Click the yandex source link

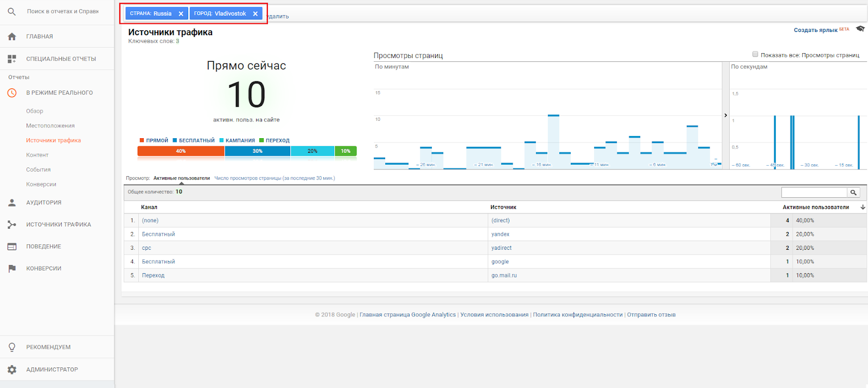pos(500,234)
